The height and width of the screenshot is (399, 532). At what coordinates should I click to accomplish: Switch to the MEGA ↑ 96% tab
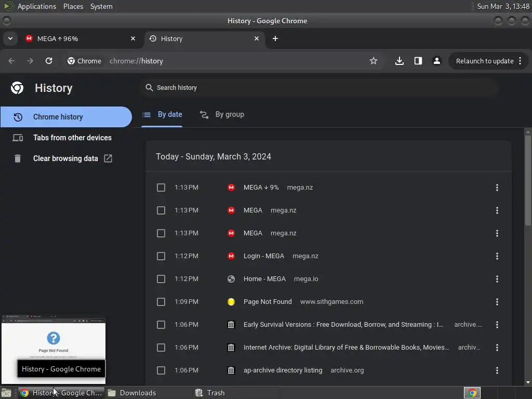(x=81, y=38)
